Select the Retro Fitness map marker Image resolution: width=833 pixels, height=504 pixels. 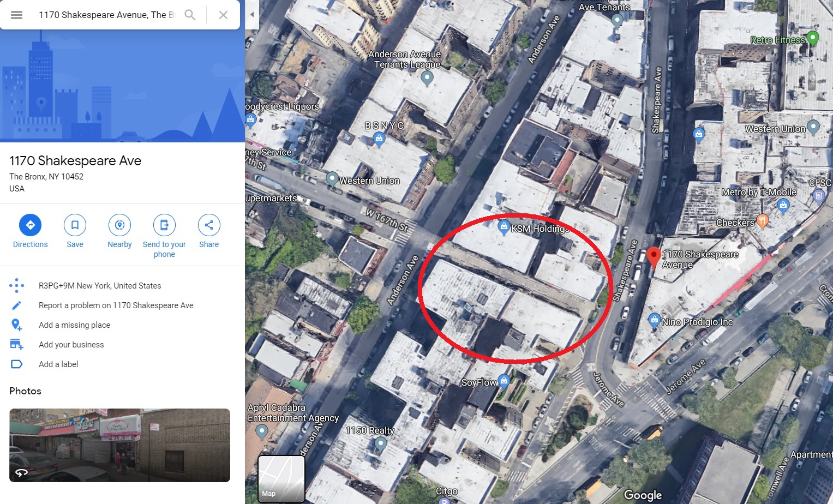coord(812,38)
